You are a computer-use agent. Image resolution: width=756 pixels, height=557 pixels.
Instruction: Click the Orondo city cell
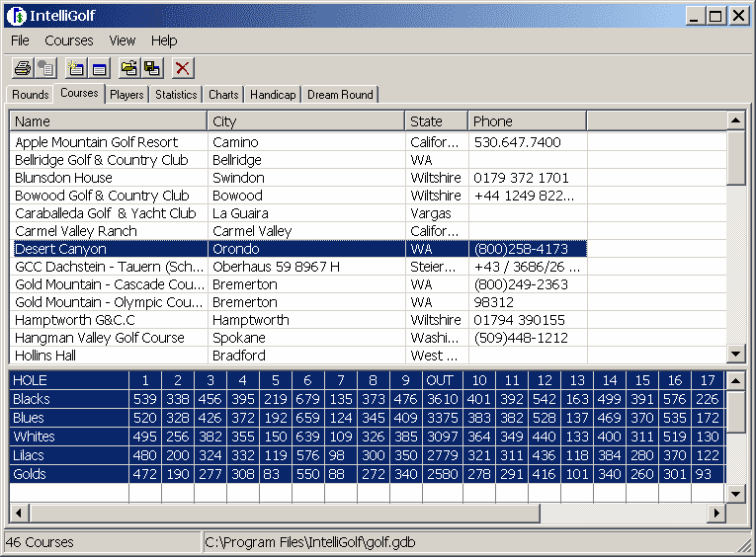[x=306, y=249]
